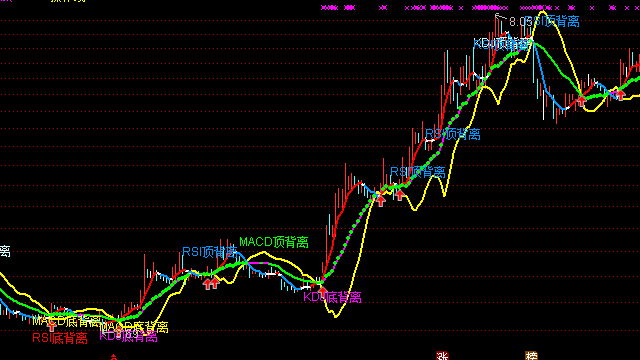Click the red buy arrow above RSI底背离
Image resolution: width=640 pixels, height=360 pixels.
(51, 325)
